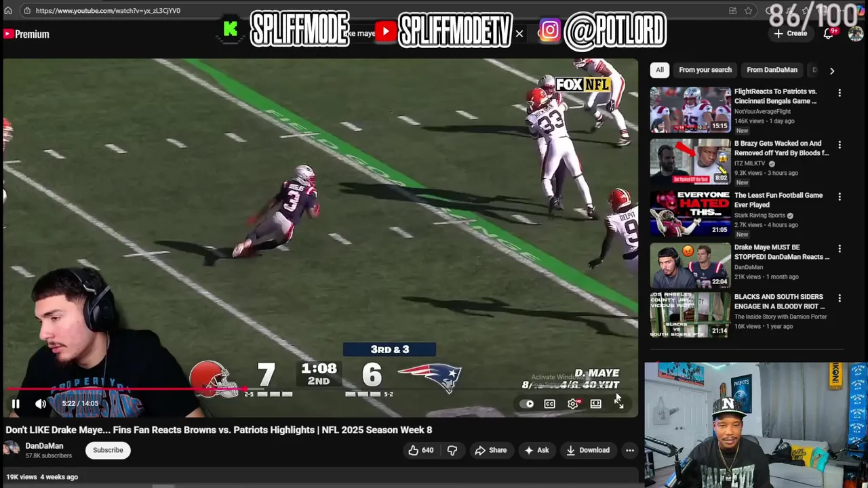The width and height of the screenshot is (868, 488).
Task: Open Blacks and South Siders video thumbnail
Action: click(690, 315)
